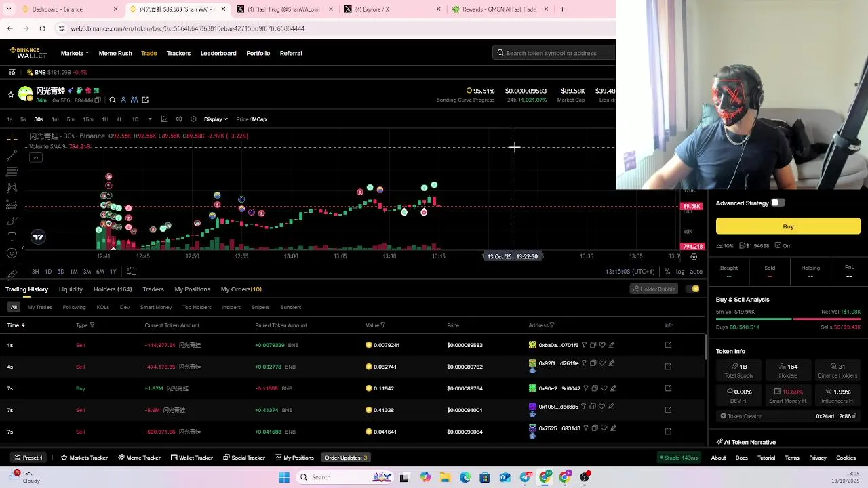Switch to the Liquidity tab

[71, 289]
